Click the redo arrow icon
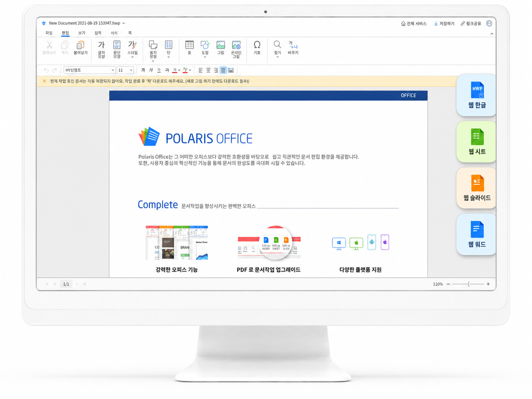Viewport: 532px width, 399px height. (x=54, y=70)
